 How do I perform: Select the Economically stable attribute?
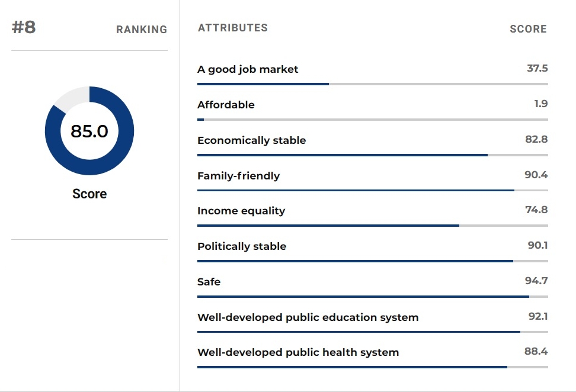(252, 140)
